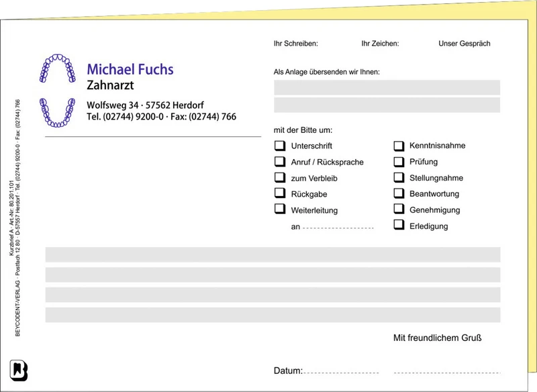Click the dotted line after 'an'

tap(338, 228)
